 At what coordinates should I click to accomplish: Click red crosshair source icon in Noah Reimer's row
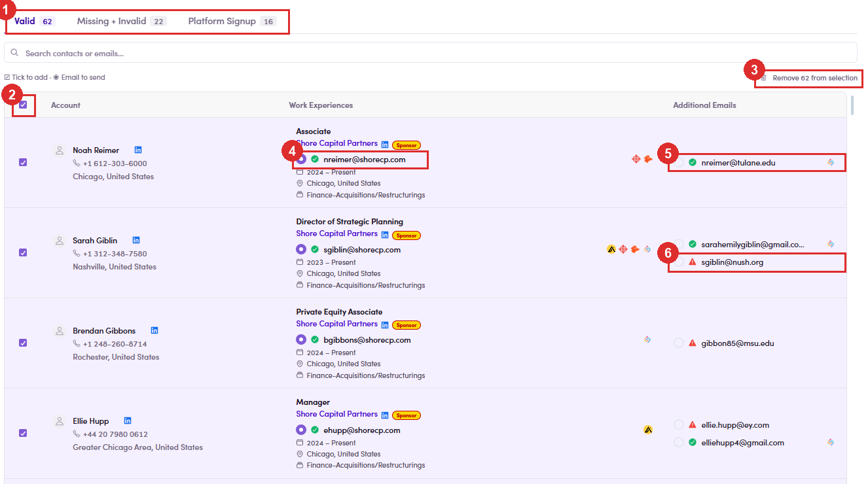tap(636, 159)
